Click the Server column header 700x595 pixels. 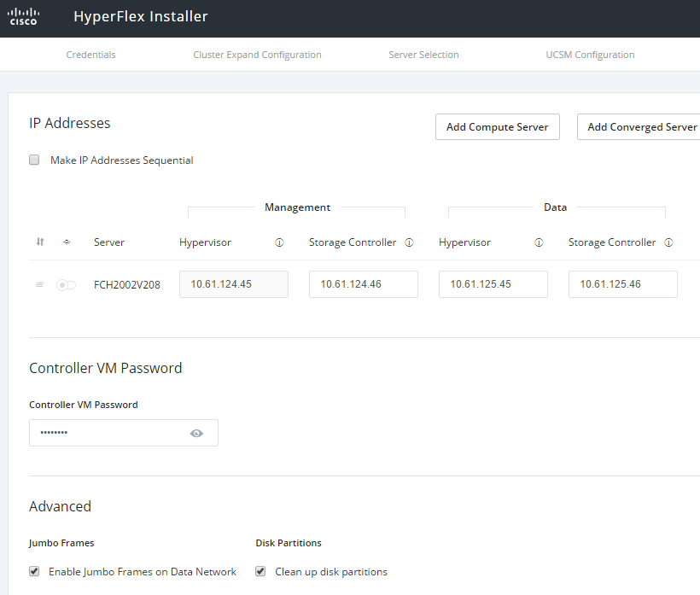tap(109, 242)
